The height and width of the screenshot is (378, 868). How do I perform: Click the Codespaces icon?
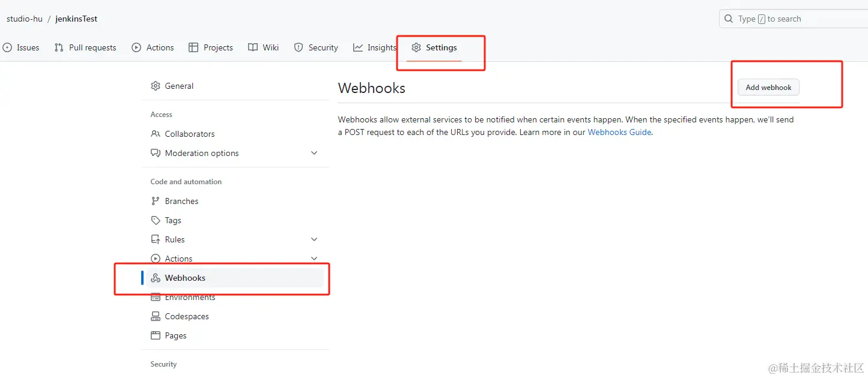pyautogui.click(x=156, y=316)
